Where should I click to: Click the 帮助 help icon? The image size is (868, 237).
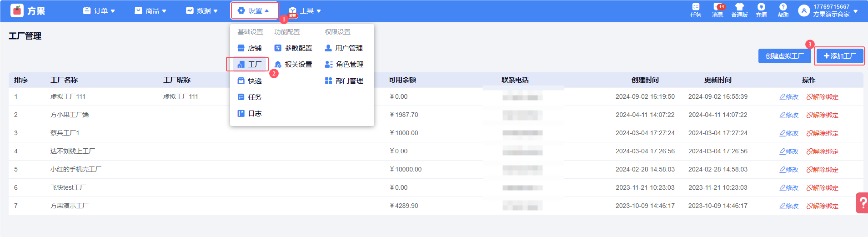(x=783, y=7)
